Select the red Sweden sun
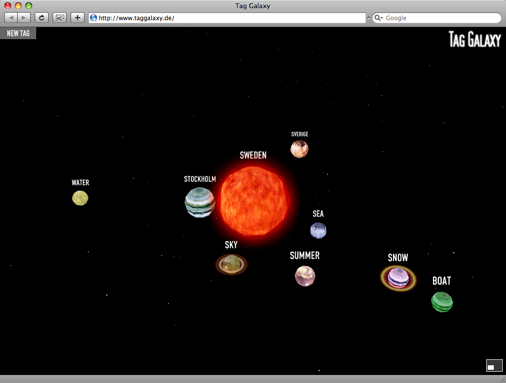The height and width of the screenshot is (383, 506). point(254,201)
